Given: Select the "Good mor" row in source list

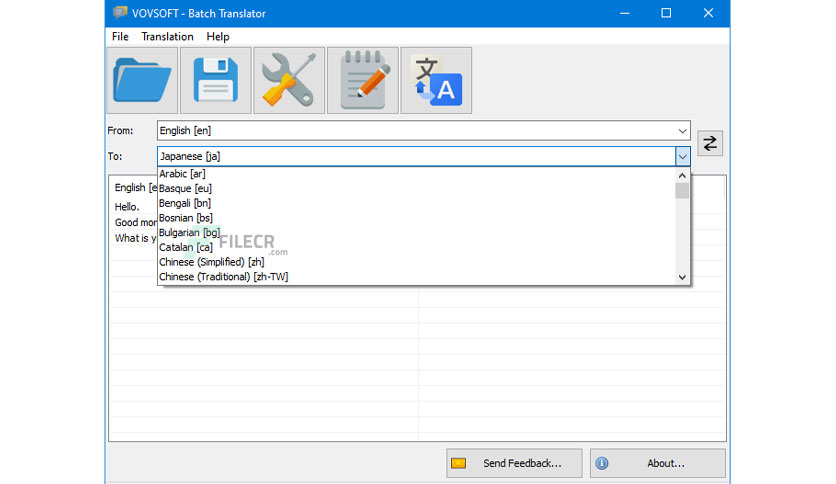Looking at the screenshot, I should point(134,222).
